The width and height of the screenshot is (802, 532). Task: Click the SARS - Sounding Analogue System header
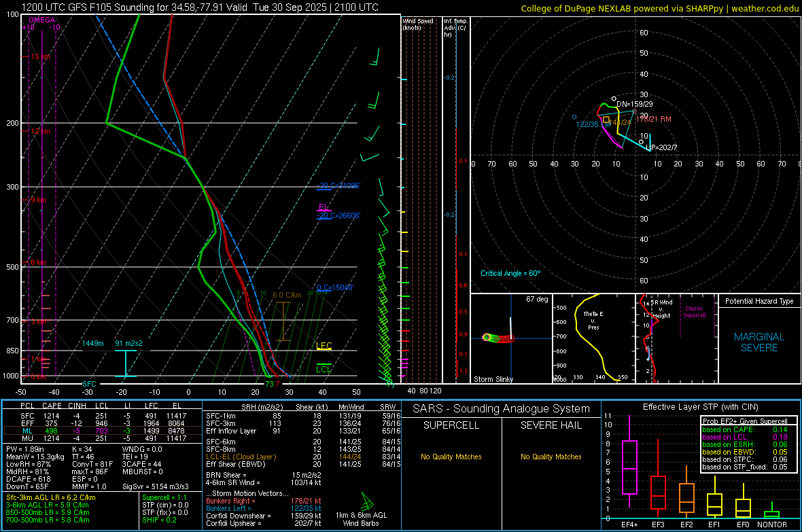[502, 409]
